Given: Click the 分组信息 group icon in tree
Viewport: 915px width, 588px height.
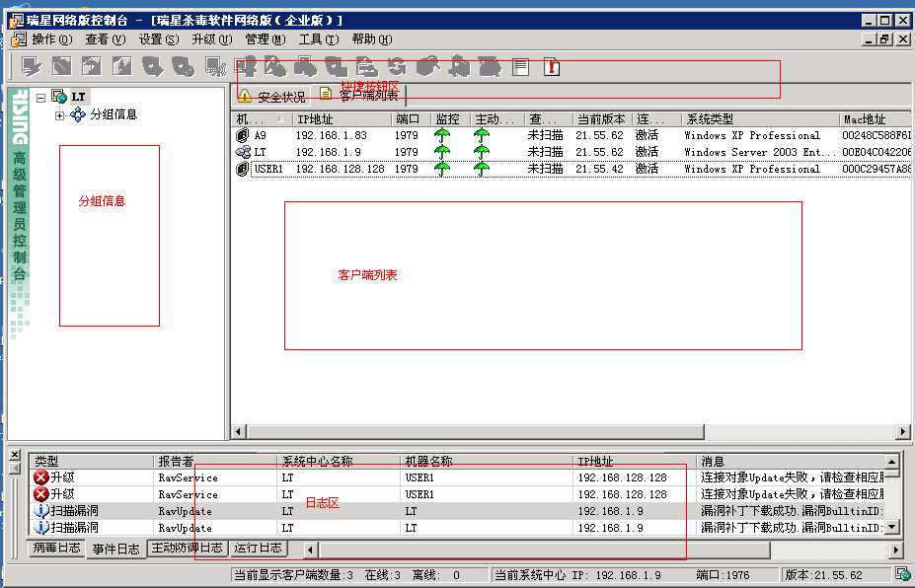Looking at the screenshot, I should click(x=78, y=114).
